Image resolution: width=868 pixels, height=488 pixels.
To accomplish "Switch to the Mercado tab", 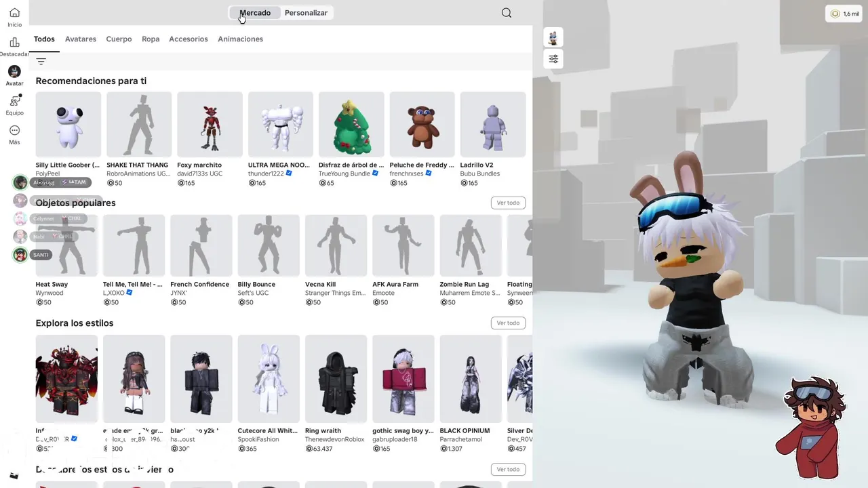I will pyautogui.click(x=255, y=13).
